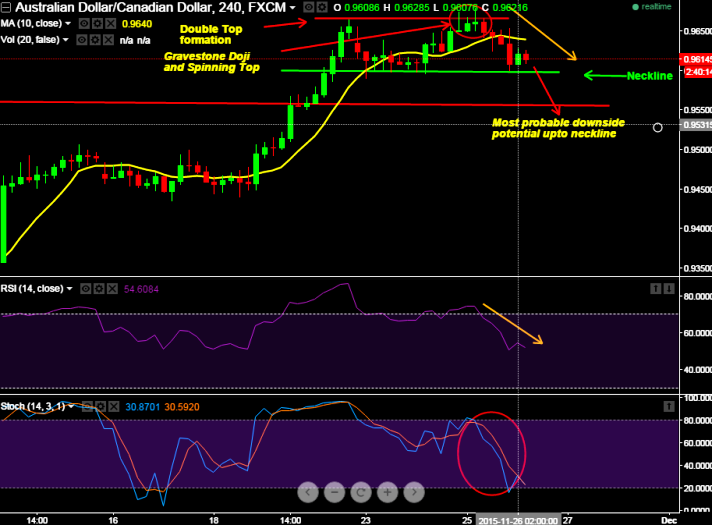Open Vol (20, false) format settings

tap(95, 40)
